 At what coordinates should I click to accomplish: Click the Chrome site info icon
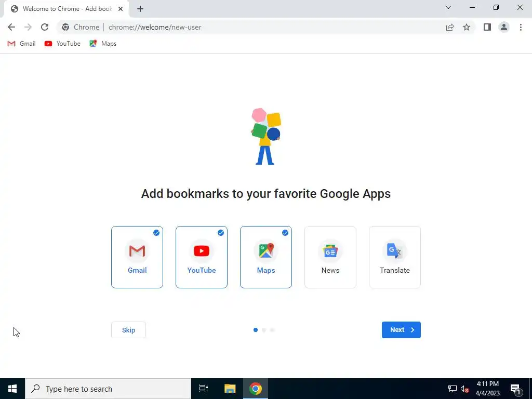point(66,27)
